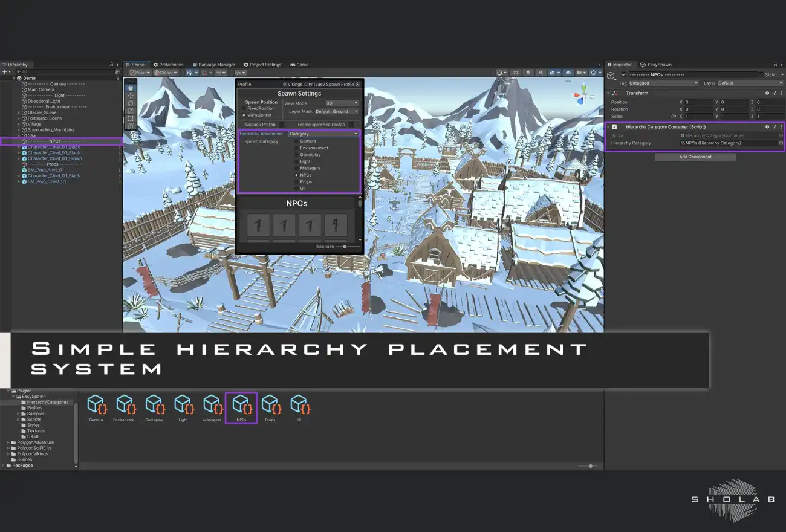The width and height of the screenshot is (786, 532).
Task: Expand the Village hierarchy item
Action: tap(19, 124)
